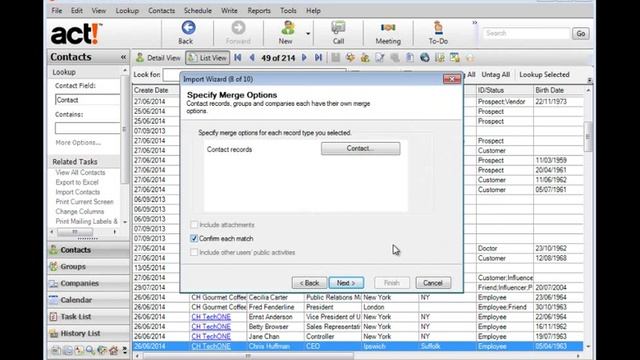Open the Companies navigation section
The image size is (640, 360).
click(88, 283)
